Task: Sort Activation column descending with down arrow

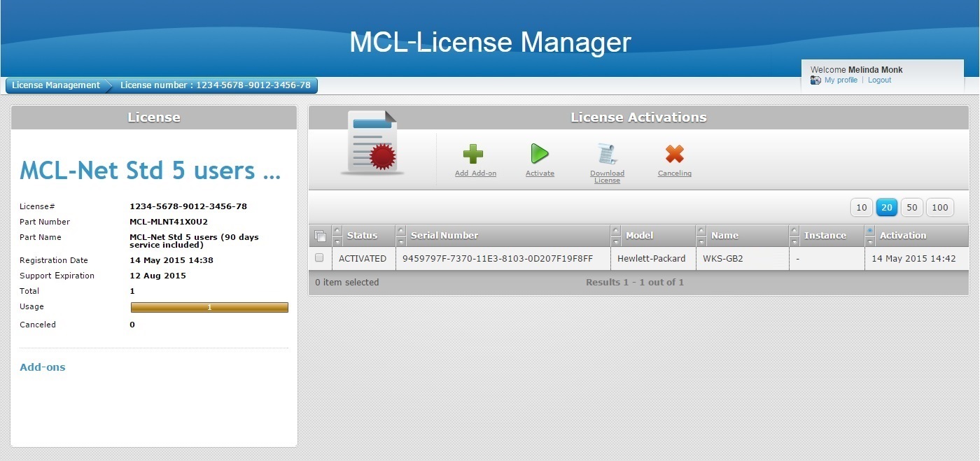Action: 870,241
